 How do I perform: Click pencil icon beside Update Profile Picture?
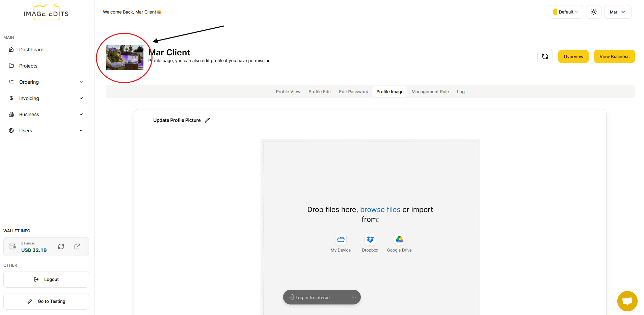(207, 120)
